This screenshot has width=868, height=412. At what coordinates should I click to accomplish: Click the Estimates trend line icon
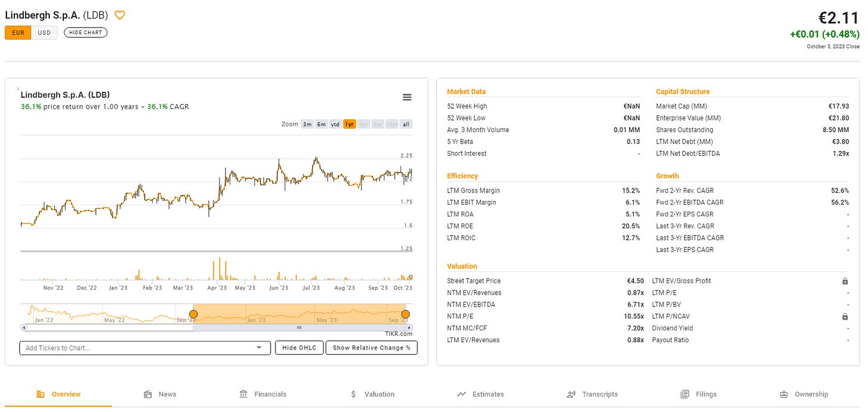(461, 394)
